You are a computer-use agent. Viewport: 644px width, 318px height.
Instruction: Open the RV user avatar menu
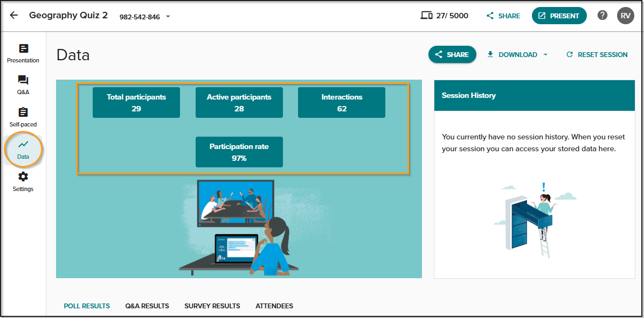(626, 16)
